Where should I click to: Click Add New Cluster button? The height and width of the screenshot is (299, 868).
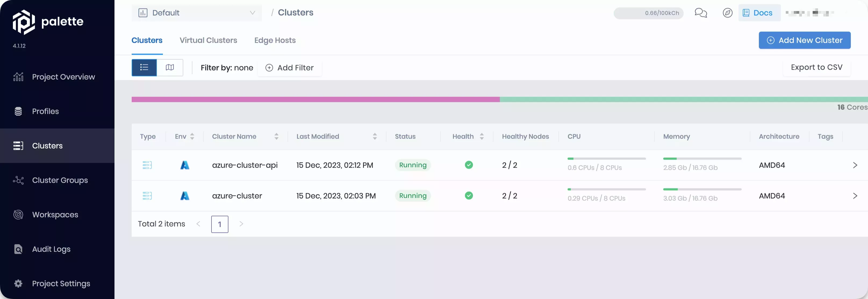(x=804, y=40)
